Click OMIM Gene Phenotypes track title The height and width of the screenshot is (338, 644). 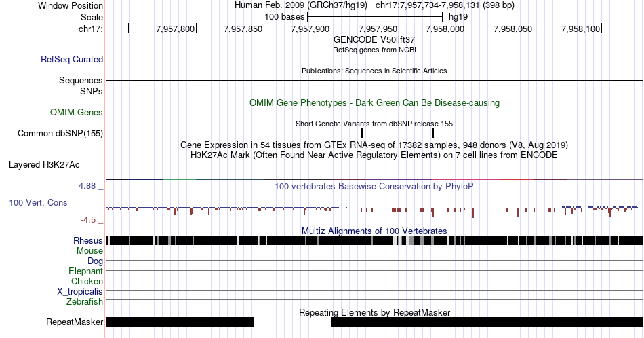374,102
